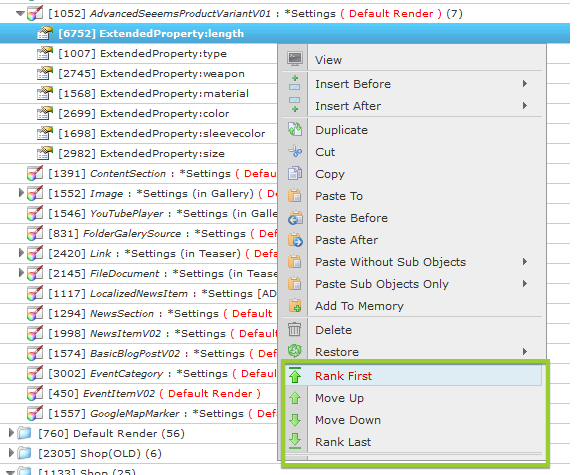
Task: Click the Move Down arrow icon
Action: tap(295, 420)
